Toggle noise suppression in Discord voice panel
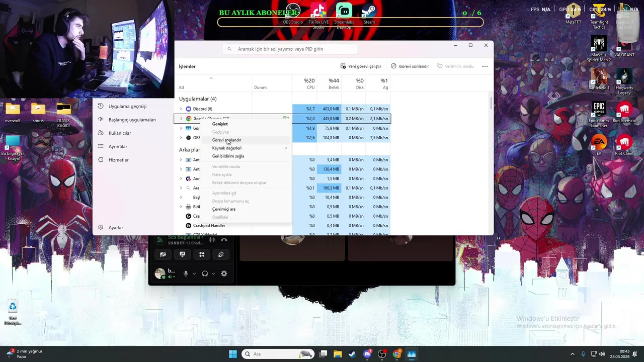 click(212, 240)
